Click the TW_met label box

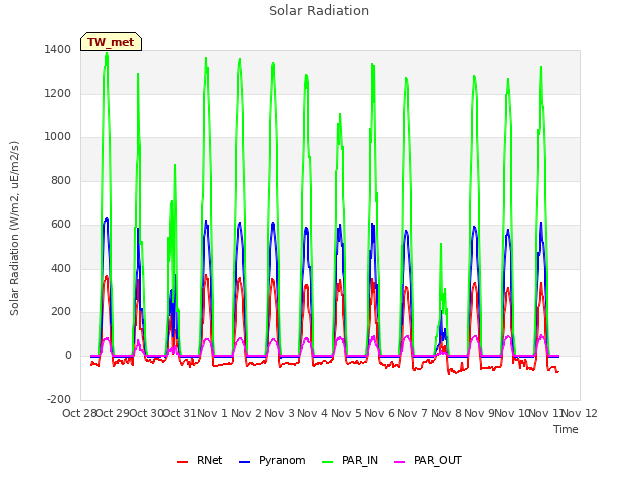tap(111, 42)
